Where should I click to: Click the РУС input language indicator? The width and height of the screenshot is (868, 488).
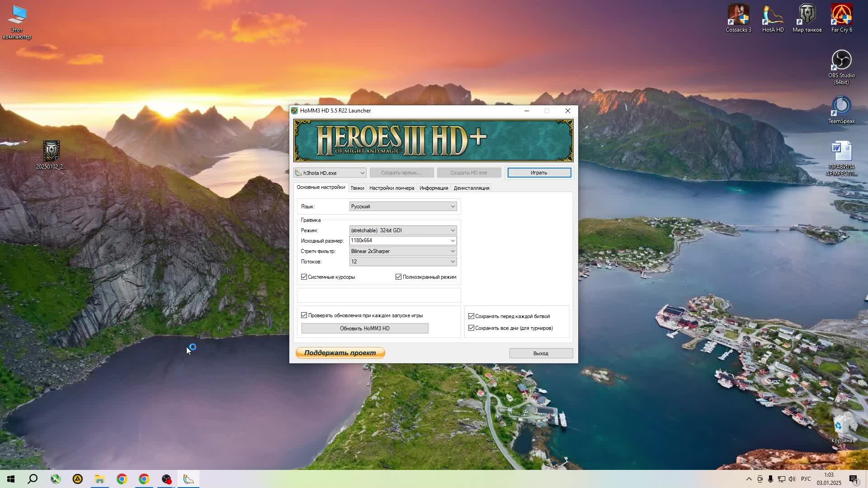[x=806, y=479]
